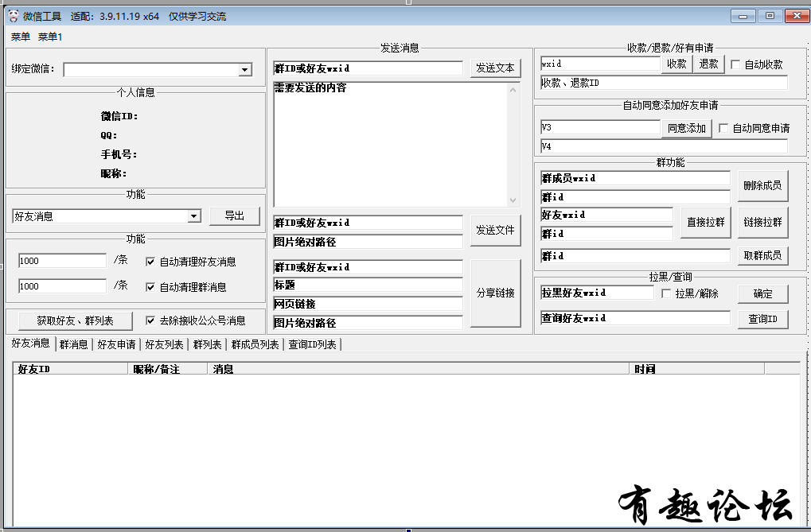Click the 链接拉群 button
This screenshot has height=532, width=811.
pyautogui.click(x=762, y=223)
